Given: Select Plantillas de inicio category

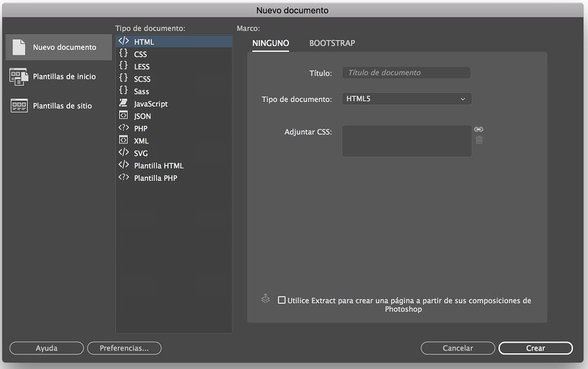Looking at the screenshot, I should [59, 76].
